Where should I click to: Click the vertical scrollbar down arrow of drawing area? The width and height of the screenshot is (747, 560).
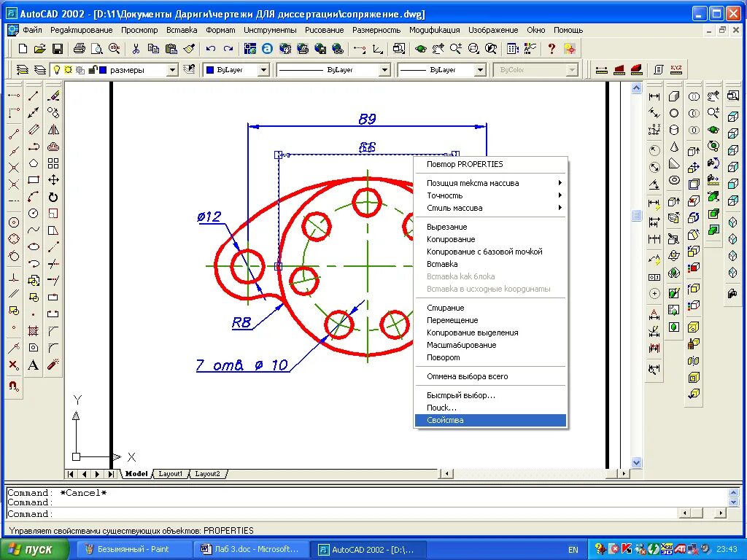coord(636,462)
